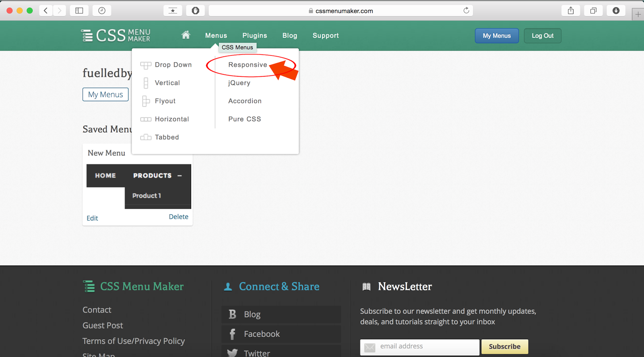Click the footer CSS Menu Maker logo icon
This screenshot has width=644, height=357.
(x=89, y=286)
